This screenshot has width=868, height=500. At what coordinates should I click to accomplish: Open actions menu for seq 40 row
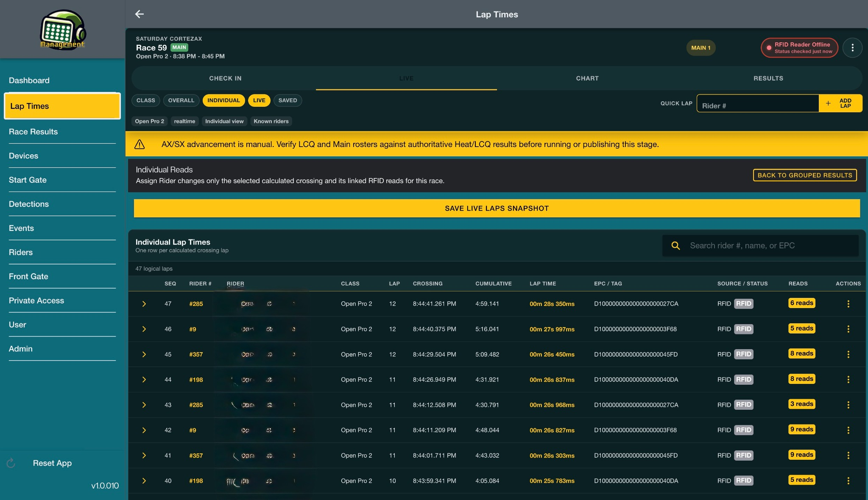coord(848,481)
